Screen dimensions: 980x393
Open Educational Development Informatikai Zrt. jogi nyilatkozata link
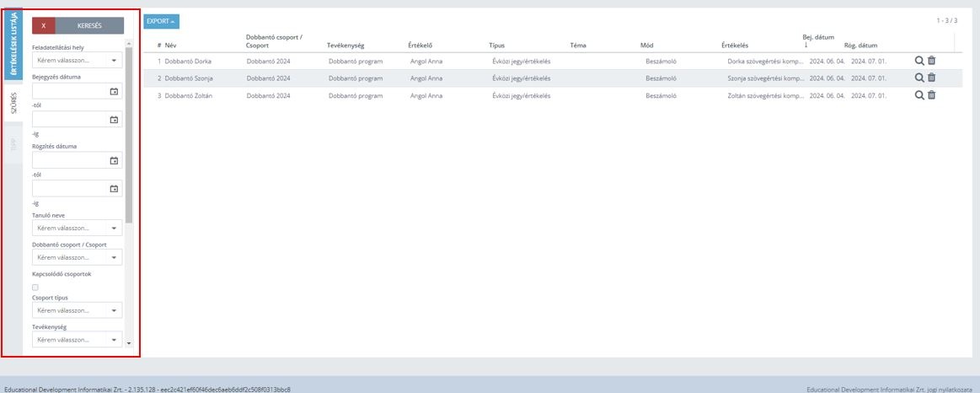click(889, 390)
